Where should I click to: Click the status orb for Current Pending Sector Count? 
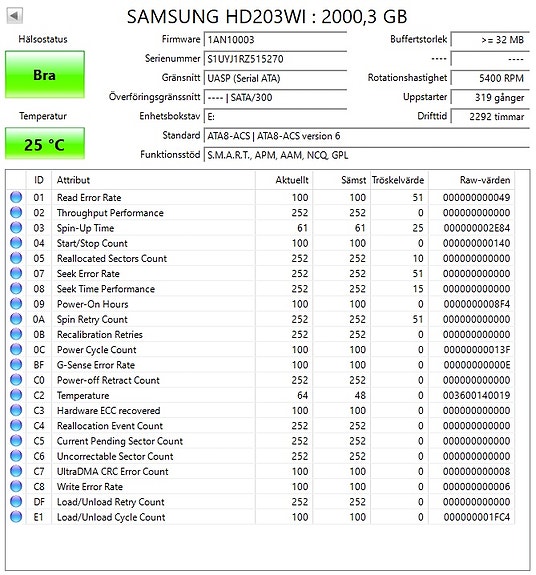[x=16, y=441]
